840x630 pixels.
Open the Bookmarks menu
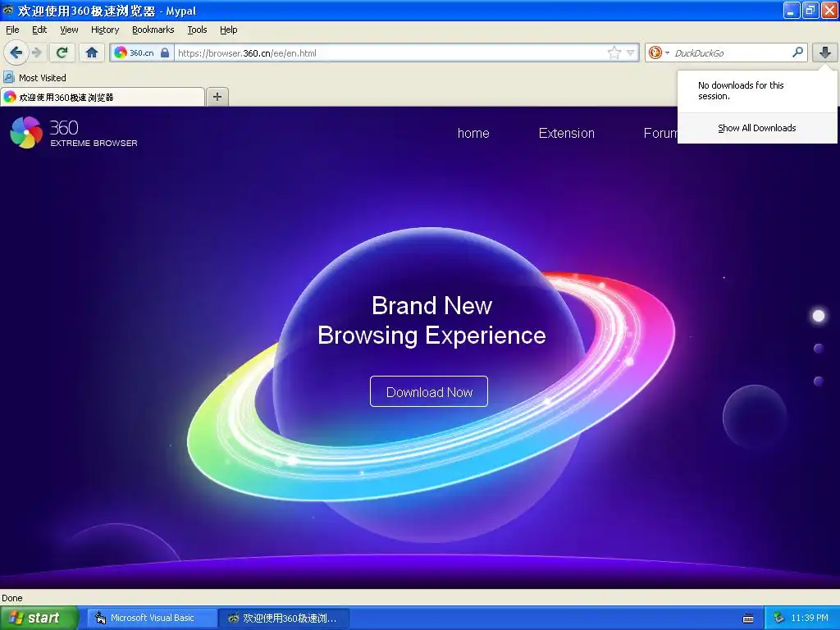(153, 30)
